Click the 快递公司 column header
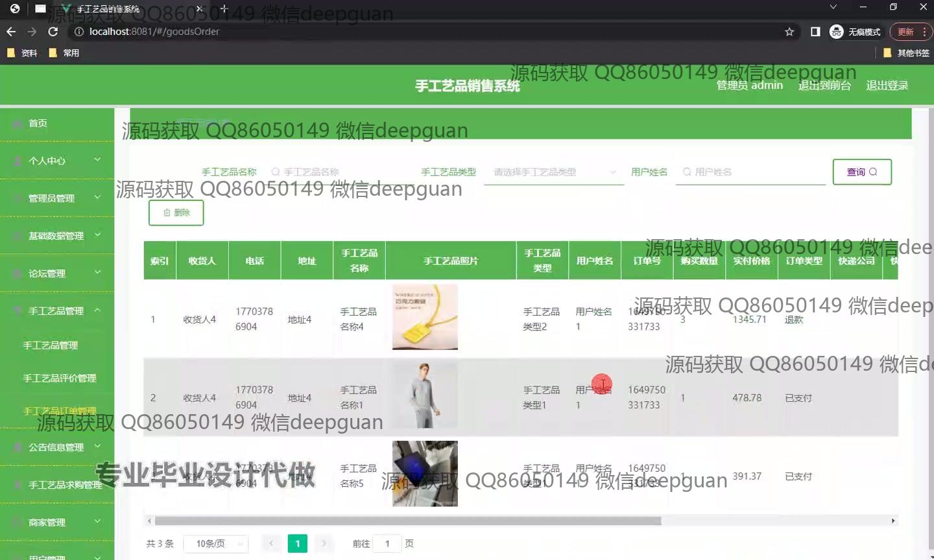Viewport: 934px width, 560px height. coord(856,261)
